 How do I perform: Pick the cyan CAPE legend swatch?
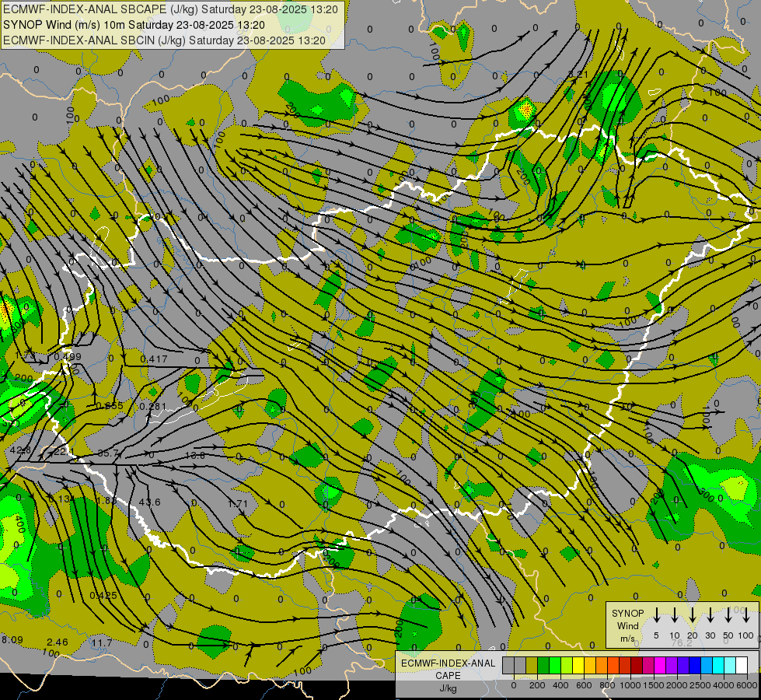point(719,666)
